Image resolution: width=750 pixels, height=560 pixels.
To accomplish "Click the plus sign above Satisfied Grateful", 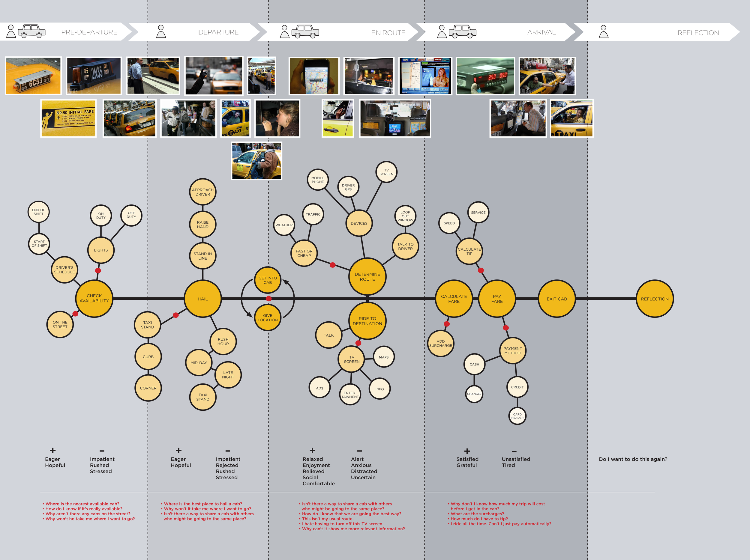I will coord(467,451).
